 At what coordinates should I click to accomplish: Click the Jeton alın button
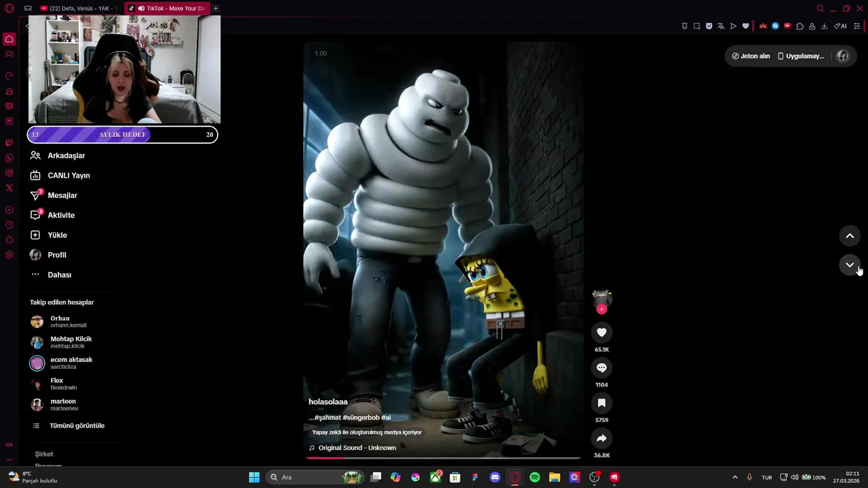click(x=751, y=56)
